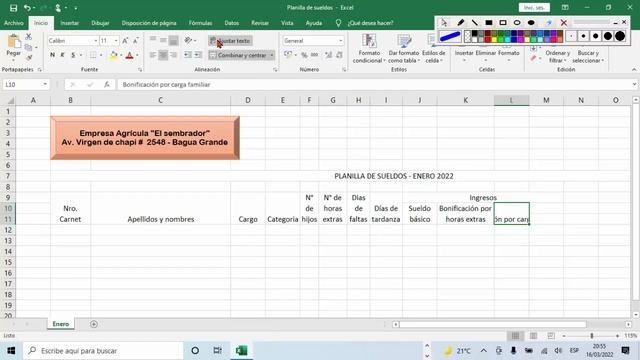
Task: Click the Excel icon in taskbar
Action: 241,351
